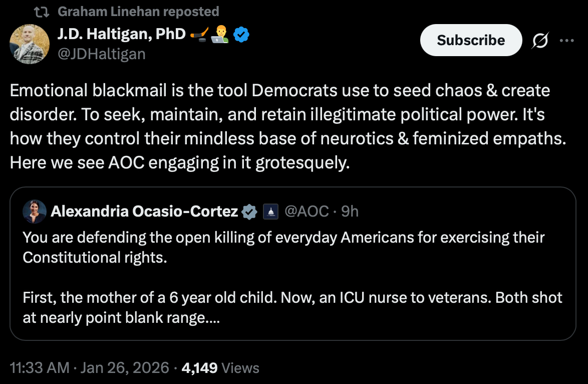Click the technologist laptop emoji

220,35
